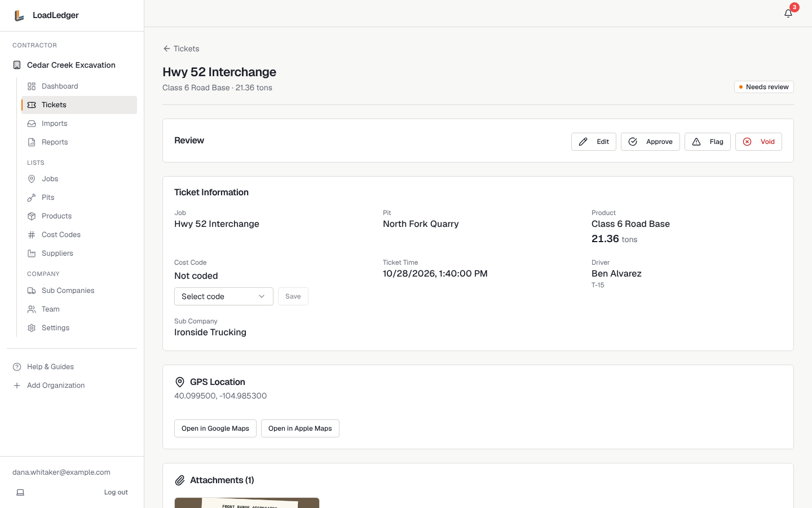This screenshot has height=508, width=812.
Task: Click the Jobs map pin icon
Action: [x=32, y=179]
